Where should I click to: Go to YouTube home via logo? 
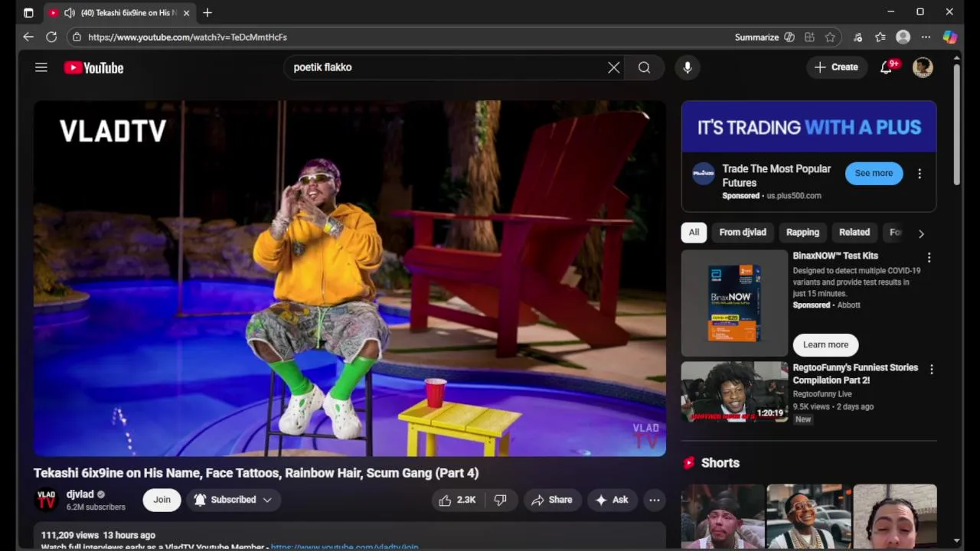(x=93, y=68)
